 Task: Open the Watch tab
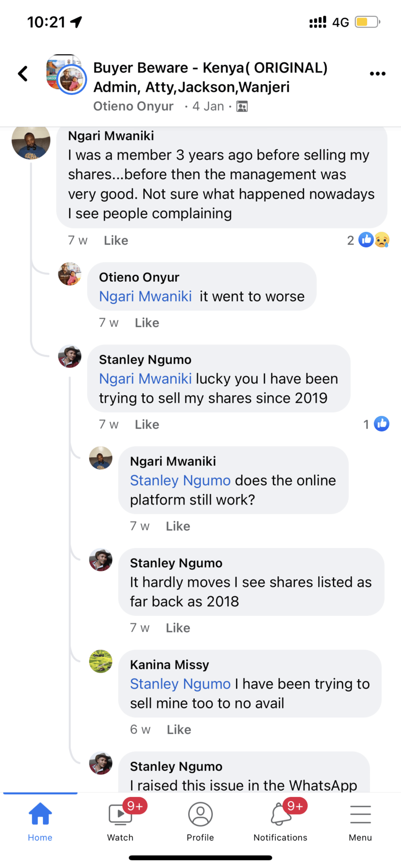tap(120, 821)
